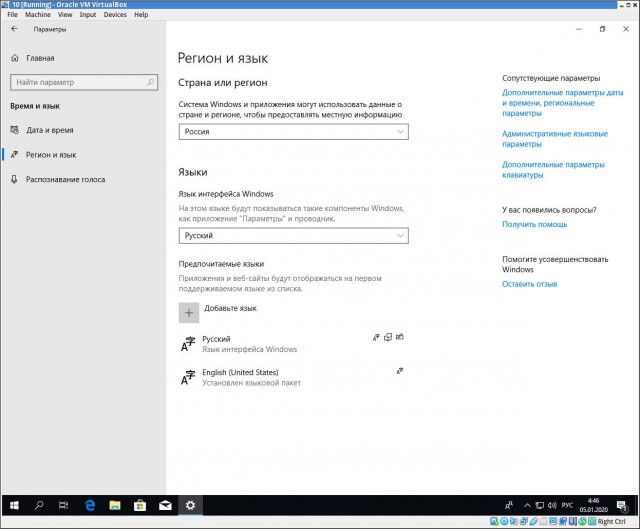Click VirtualBox network adapters indicator

click(x=524, y=521)
